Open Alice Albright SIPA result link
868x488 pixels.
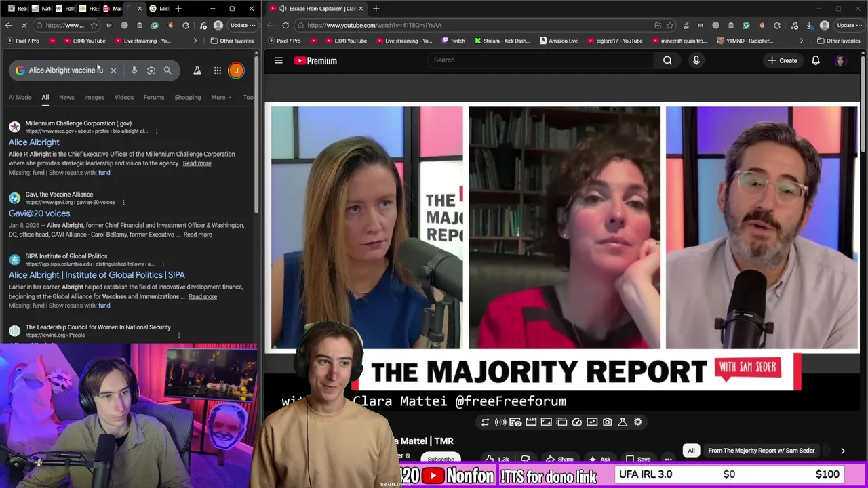[97, 275]
